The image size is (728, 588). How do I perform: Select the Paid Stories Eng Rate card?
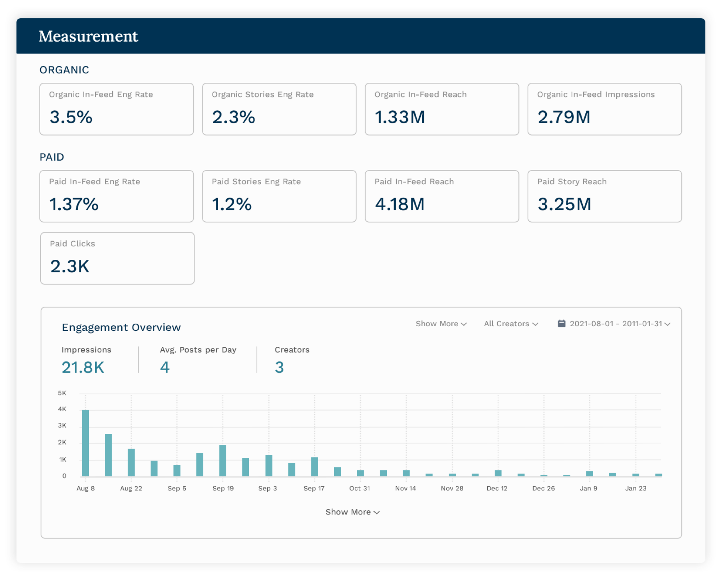pyautogui.click(x=279, y=196)
